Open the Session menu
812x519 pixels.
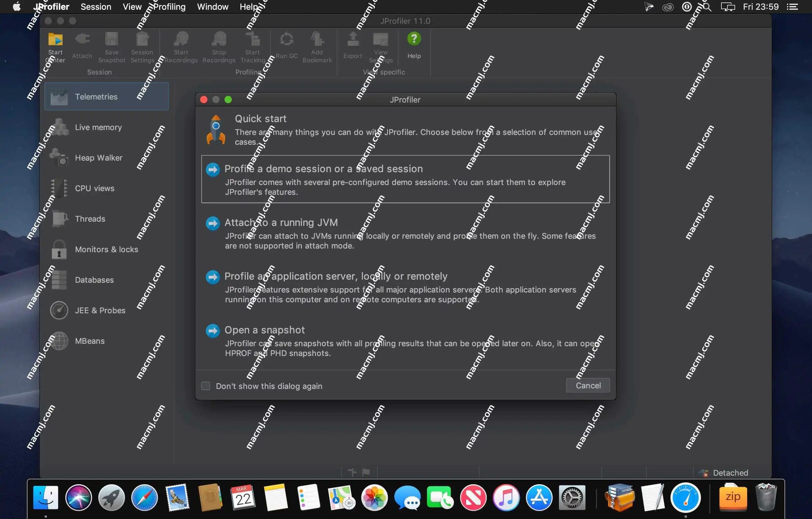pyautogui.click(x=96, y=7)
